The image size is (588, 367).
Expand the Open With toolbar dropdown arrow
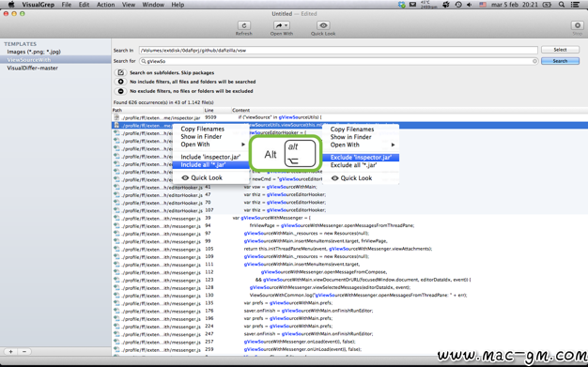coord(286,25)
